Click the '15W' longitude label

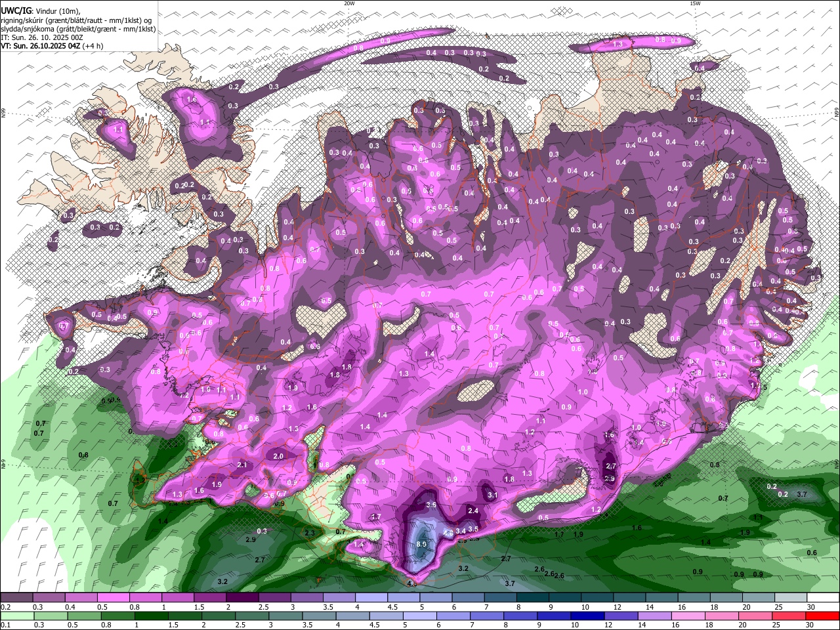click(x=695, y=3)
